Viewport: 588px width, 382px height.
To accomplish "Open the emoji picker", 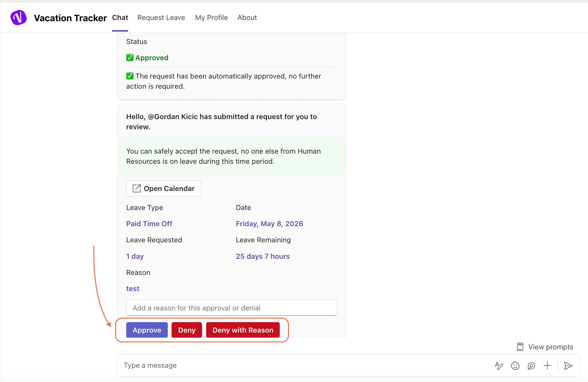I will tap(515, 366).
